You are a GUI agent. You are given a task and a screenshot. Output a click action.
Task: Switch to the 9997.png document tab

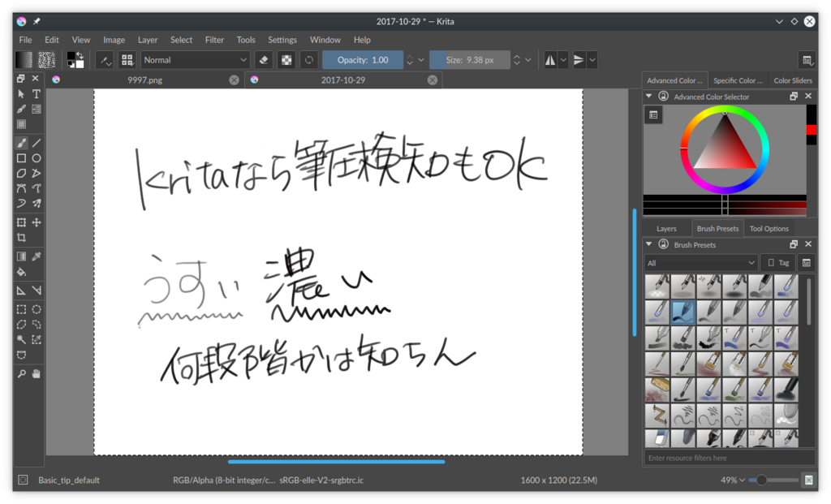coord(144,80)
